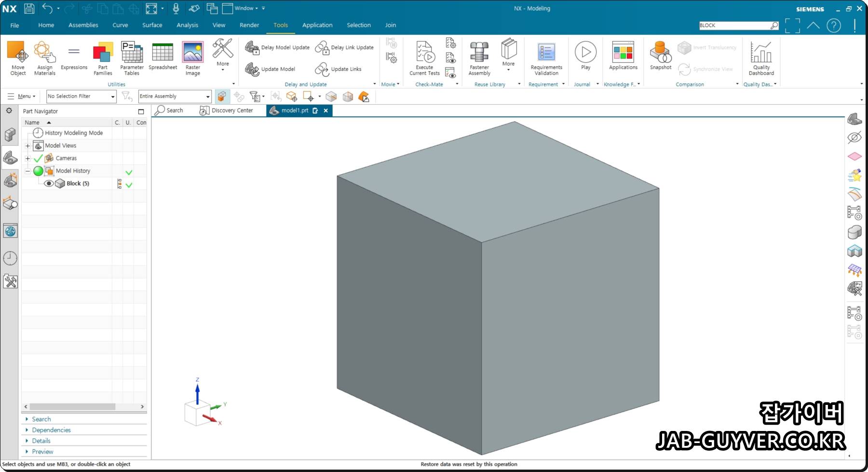Open the Discovery Center tab
The height and width of the screenshot is (472, 868).
[226, 111]
